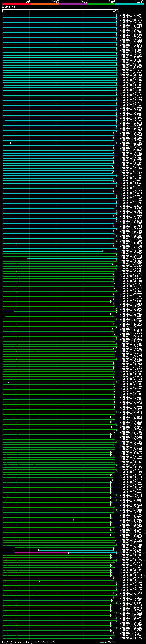
Task: Open hit UniRef100_P12858
Action: click(x=131, y=17)
